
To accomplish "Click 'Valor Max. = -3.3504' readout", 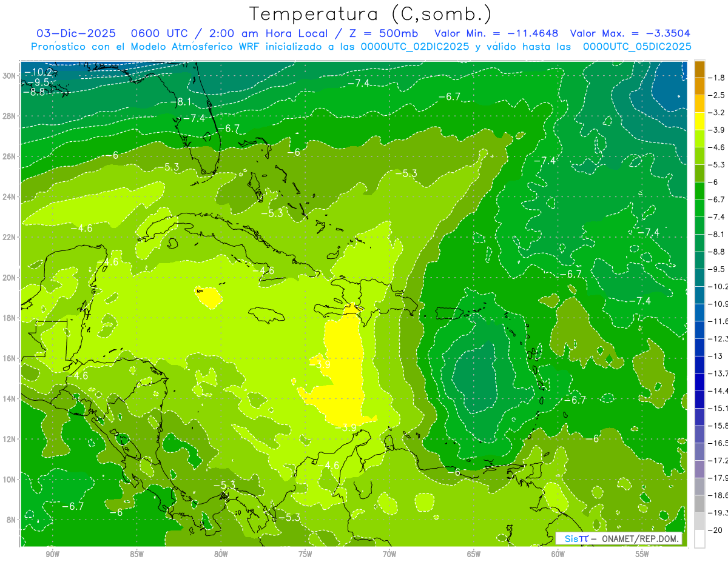I will coord(630,33).
